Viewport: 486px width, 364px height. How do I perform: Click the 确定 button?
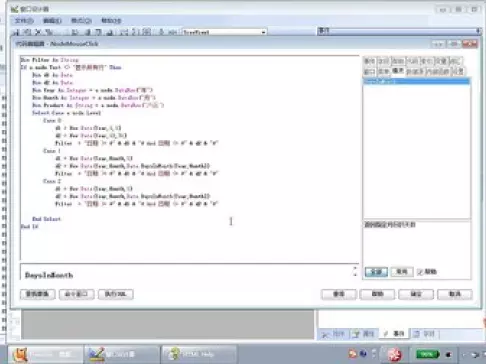click(416, 294)
